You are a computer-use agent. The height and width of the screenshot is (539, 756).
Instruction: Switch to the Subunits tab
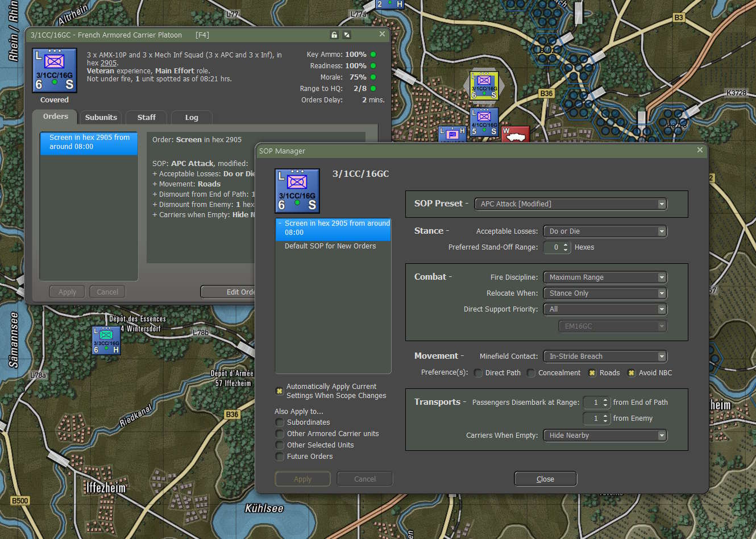pos(101,117)
